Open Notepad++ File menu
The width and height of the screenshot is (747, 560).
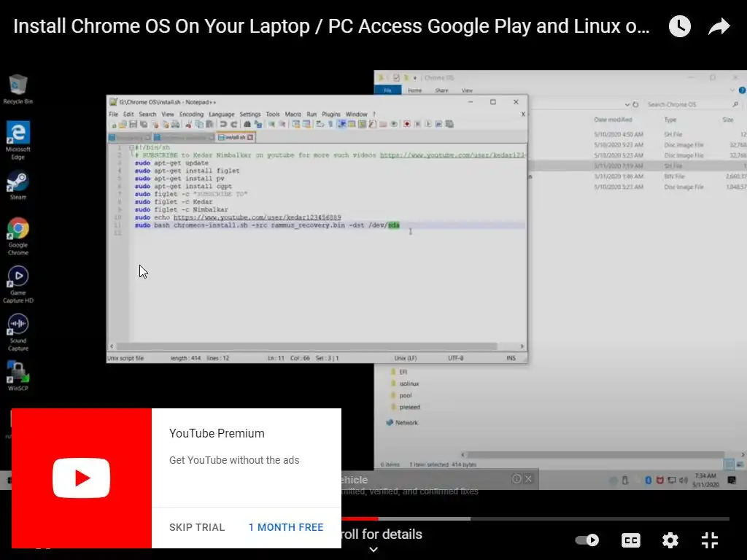pos(113,114)
